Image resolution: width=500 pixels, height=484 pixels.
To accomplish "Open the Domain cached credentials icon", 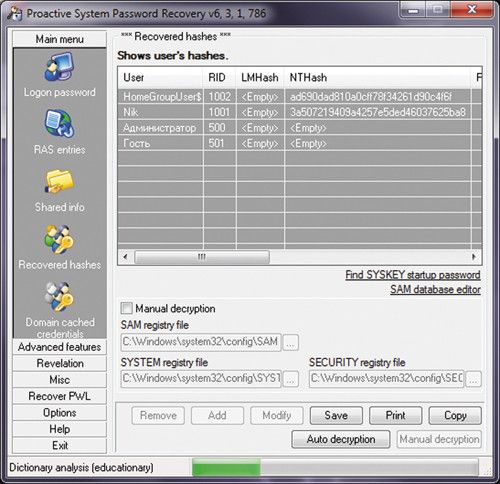I will click(x=59, y=297).
